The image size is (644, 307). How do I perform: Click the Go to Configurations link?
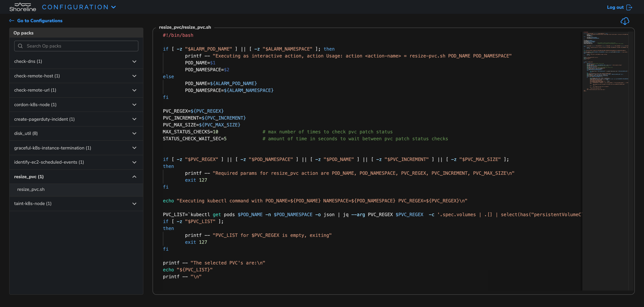40,21
